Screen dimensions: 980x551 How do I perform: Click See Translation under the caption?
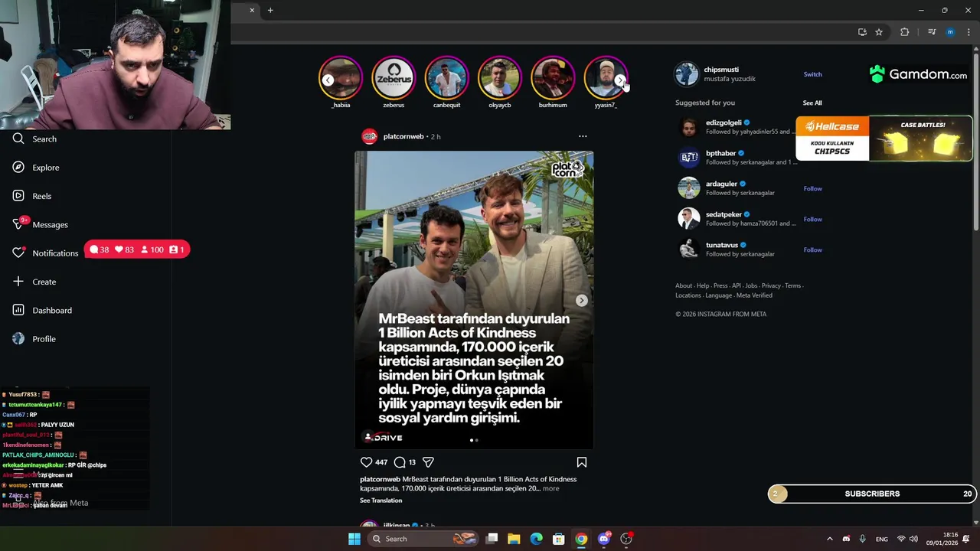coord(381,500)
